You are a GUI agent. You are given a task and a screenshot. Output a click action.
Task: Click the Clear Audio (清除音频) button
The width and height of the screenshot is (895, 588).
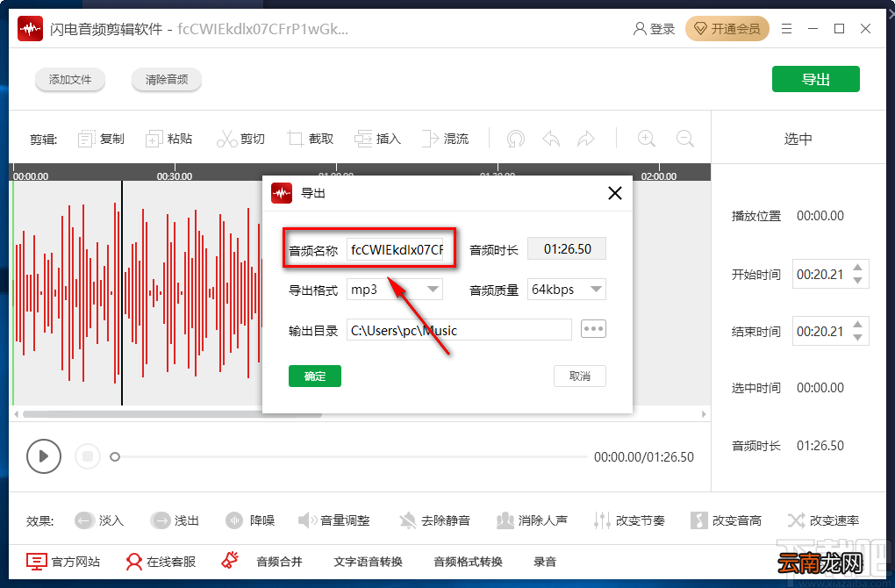pos(167,79)
